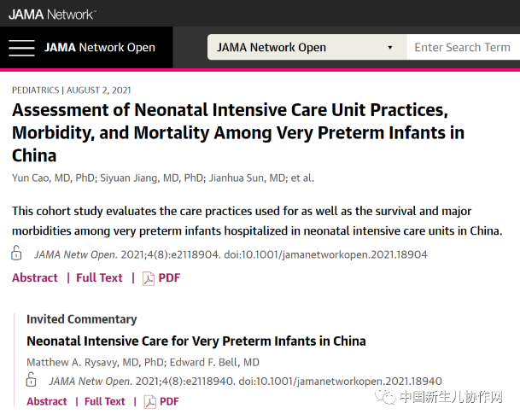Open Abstract of the main article
Screen dimensions: 520x420
(35, 277)
